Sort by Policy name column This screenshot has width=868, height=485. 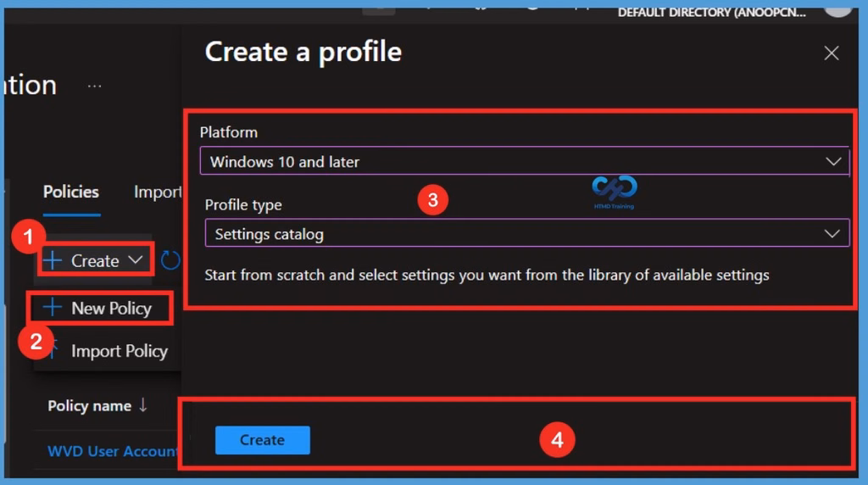coord(97,406)
